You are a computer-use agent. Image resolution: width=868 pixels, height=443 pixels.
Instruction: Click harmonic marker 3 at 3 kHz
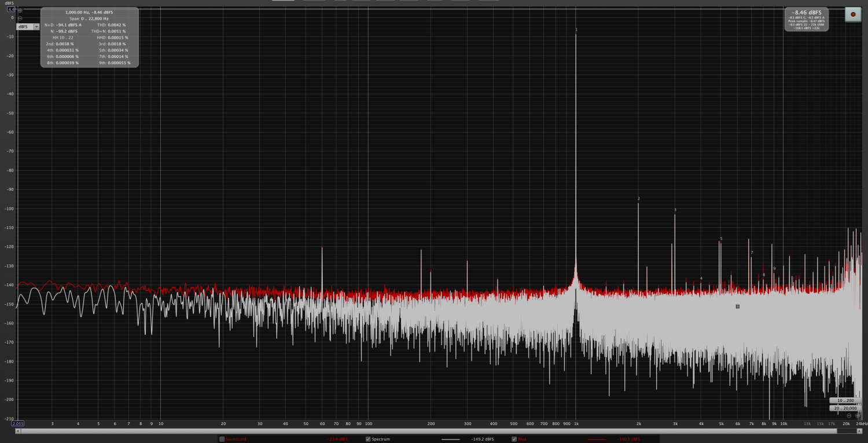[x=675, y=210]
